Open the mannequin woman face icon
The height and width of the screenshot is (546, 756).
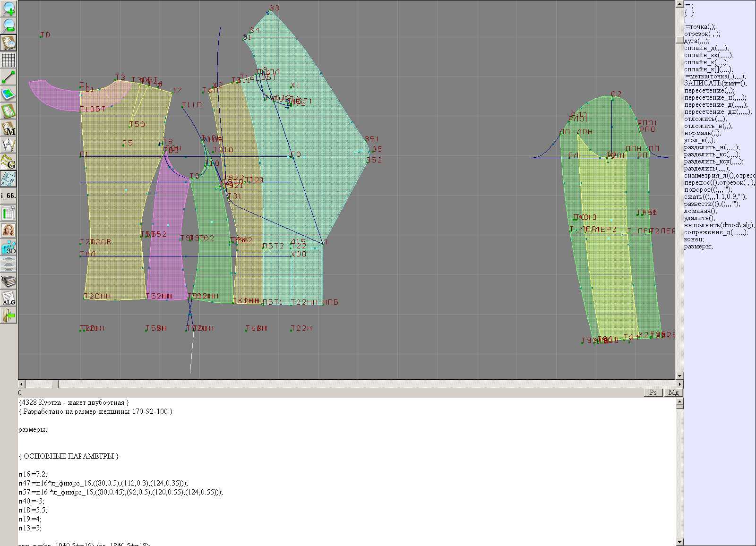click(9, 230)
